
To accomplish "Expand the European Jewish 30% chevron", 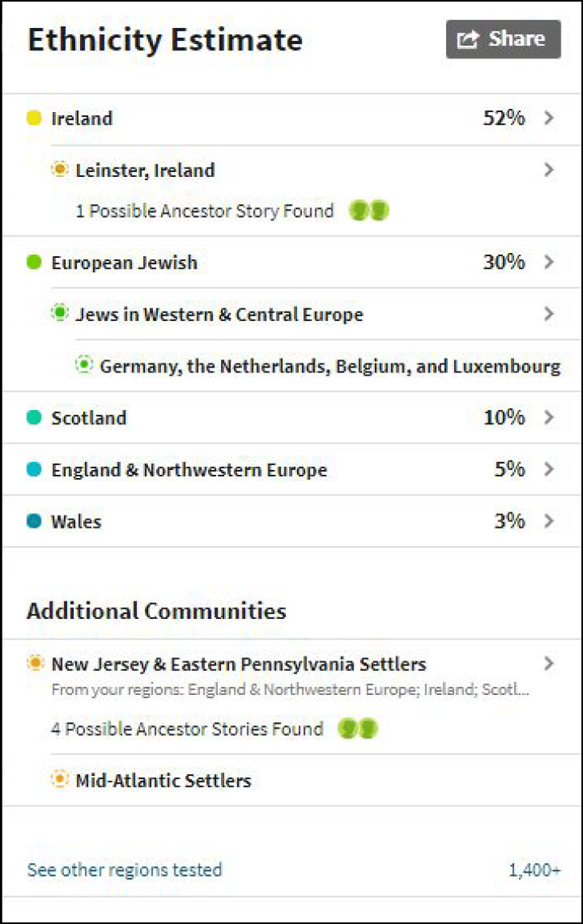I will click(x=549, y=262).
